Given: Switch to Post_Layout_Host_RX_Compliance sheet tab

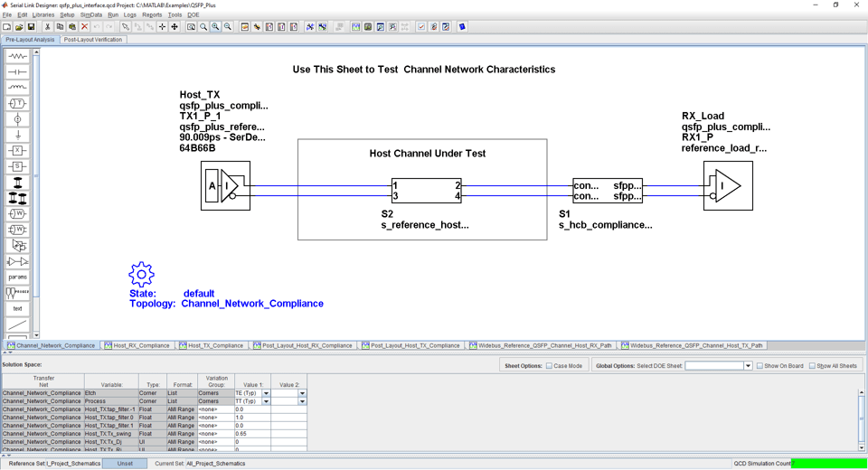Looking at the screenshot, I should click(303, 345).
